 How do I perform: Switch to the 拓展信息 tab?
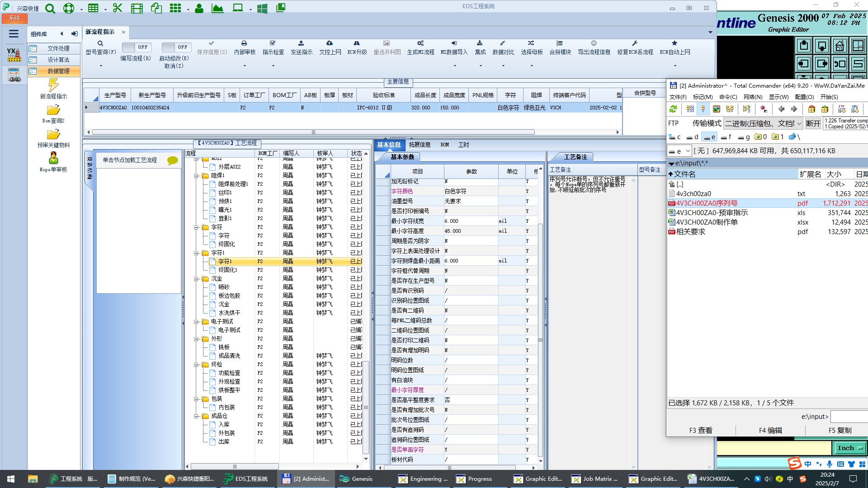pyautogui.click(x=420, y=145)
